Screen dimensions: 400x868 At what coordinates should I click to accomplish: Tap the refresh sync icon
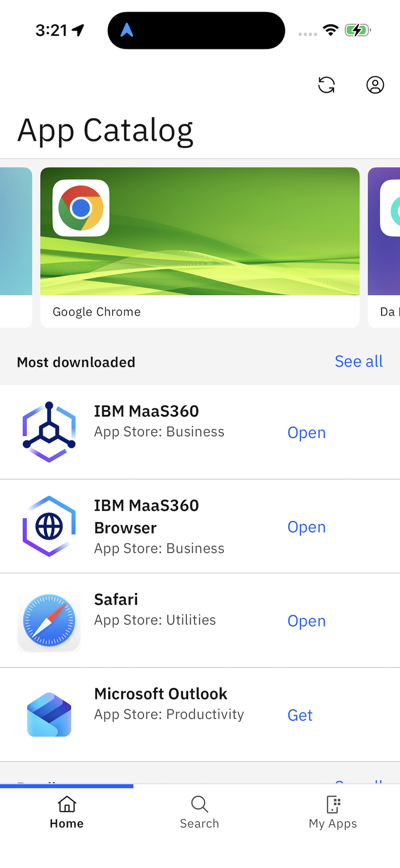[326, 85]
